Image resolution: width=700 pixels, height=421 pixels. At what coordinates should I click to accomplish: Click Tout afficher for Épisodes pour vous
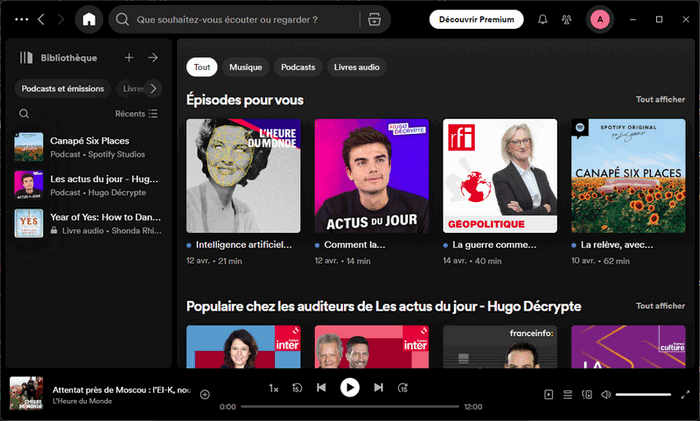click(660, 100)
